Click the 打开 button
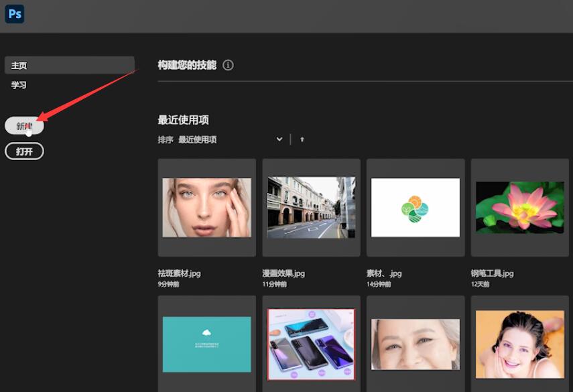Image resolution: width=573 pixels, height=392 pixels. tap(24, 151)
